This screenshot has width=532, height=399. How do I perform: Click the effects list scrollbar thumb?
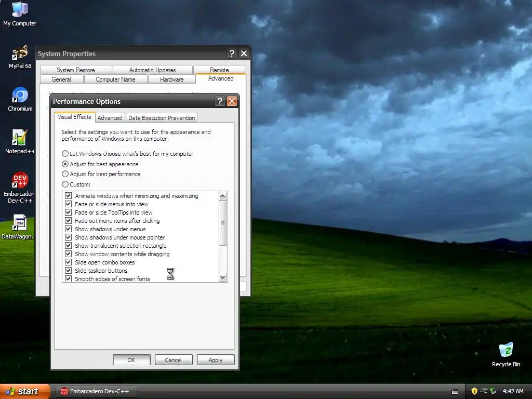(x=222, y=223)
